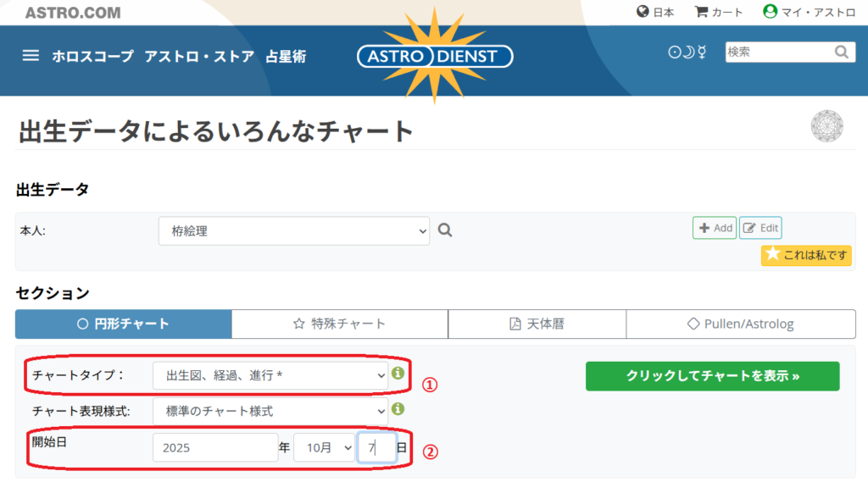This screenshot has height=482, width=868.
Task: Switch to the 特殊チャート tab
Action: (x=339, y=324)
